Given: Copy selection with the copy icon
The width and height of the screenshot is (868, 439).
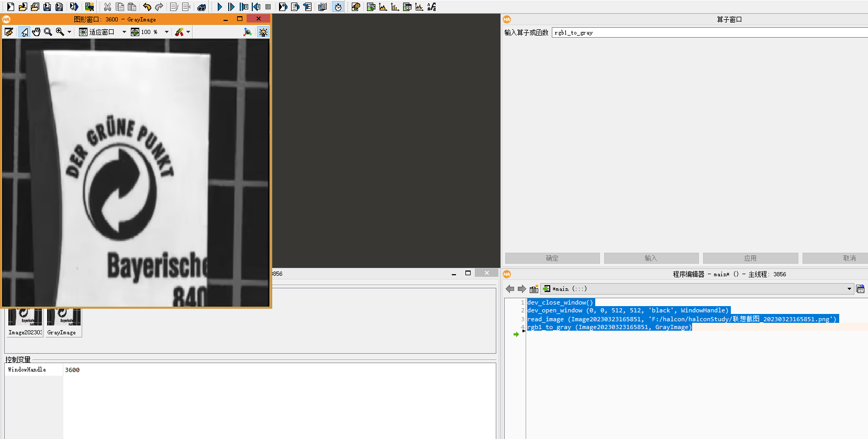Looking at the screenshot, I should coord(120,7).
